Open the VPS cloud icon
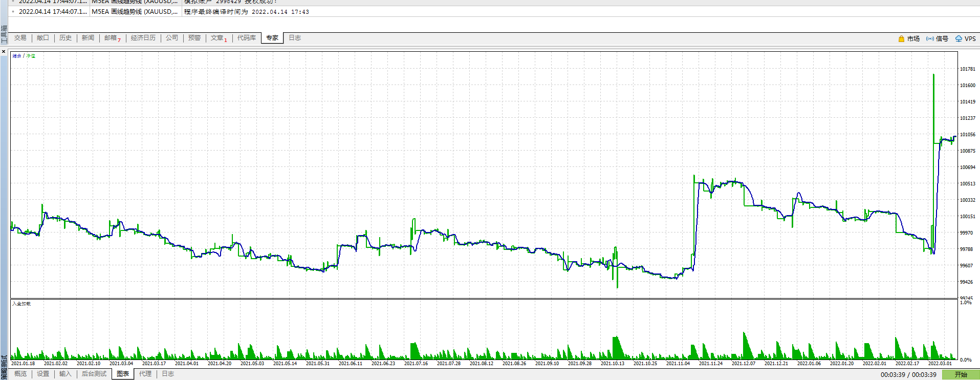 [959, 38]
